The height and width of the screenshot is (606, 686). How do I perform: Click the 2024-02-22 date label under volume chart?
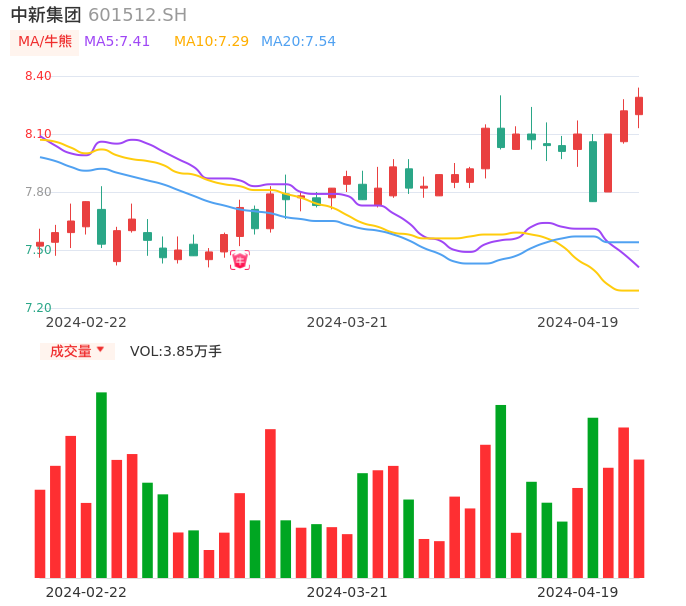tap(86, 592)
